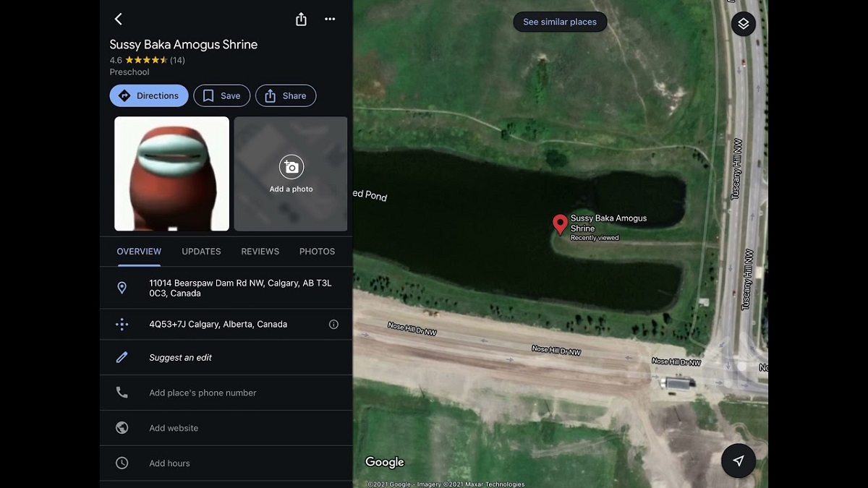Click the phone icon

point(122,393)
